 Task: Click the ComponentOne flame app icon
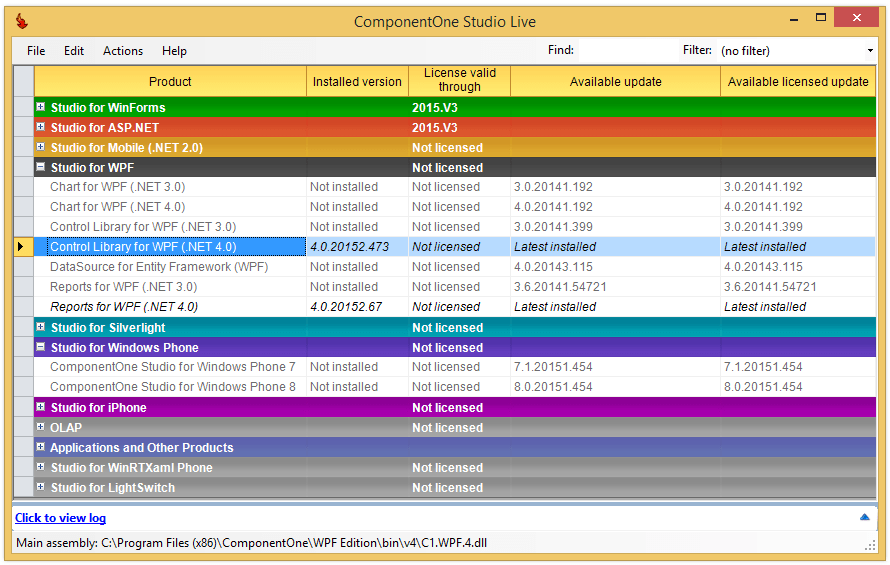click(x=22, y=22)
